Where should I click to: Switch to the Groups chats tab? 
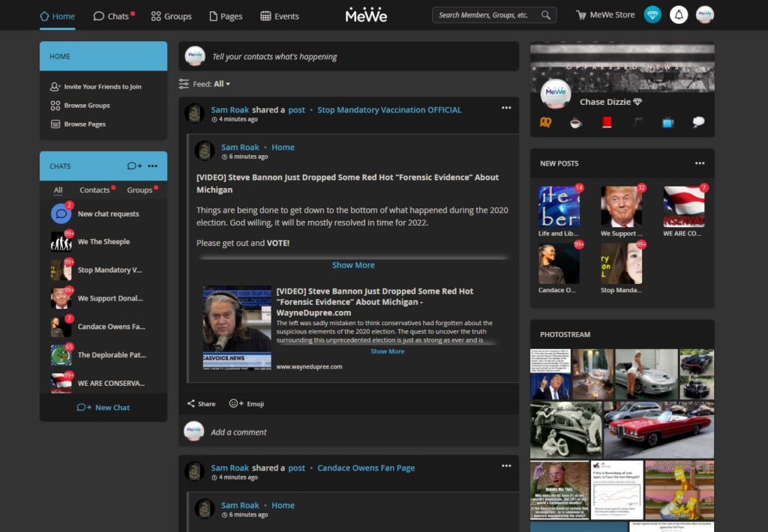139,190
